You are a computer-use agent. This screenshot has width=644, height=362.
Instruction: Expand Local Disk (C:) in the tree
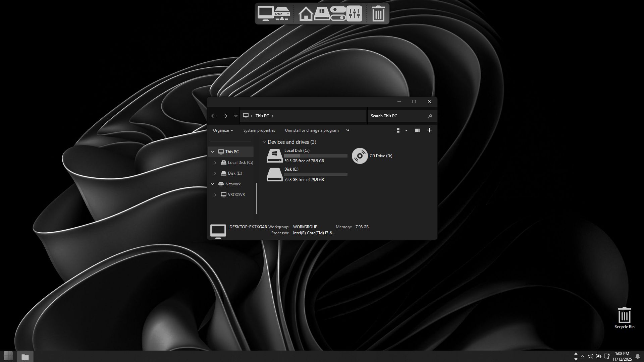215,163
